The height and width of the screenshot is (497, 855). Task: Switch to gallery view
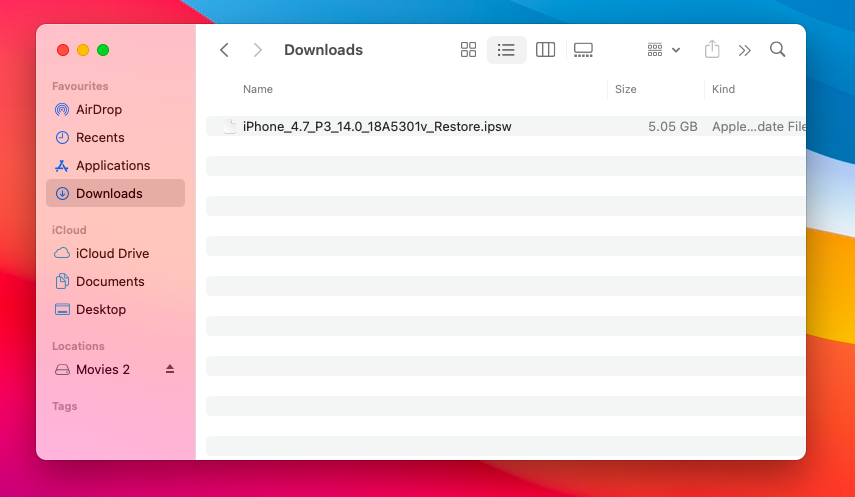pyautogui.click(x=583, y=50)
